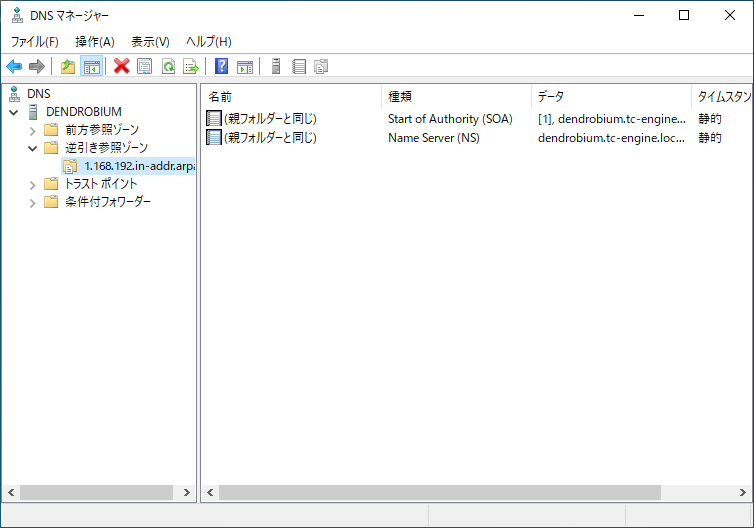Click the record list horizontal scrollbar thumb

440,492
